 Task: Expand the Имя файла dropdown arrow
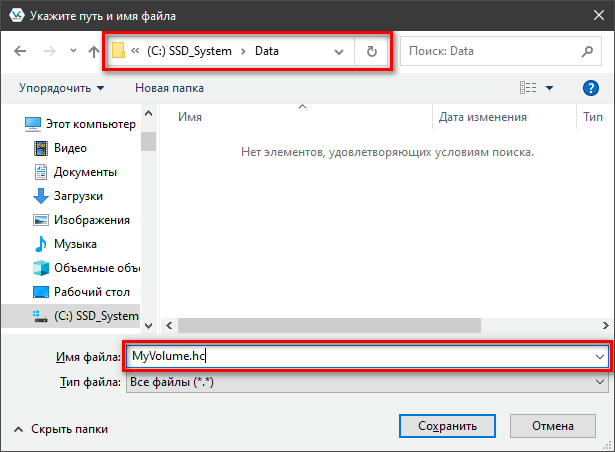599,356
